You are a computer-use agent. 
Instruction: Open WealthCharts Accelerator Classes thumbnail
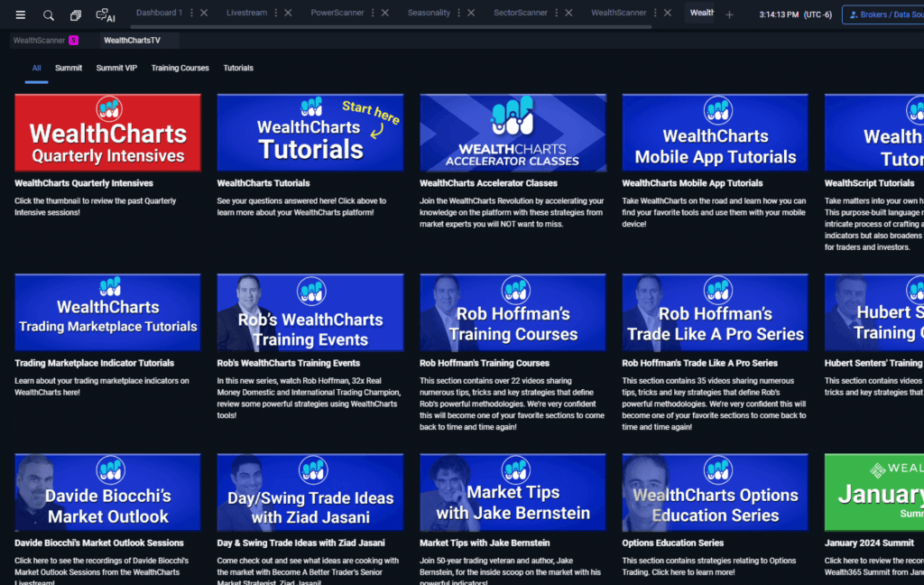click(x=513, y=133)
